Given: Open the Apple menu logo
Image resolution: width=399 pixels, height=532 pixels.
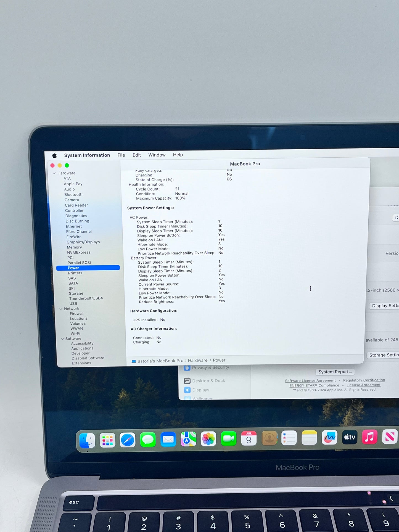Looking at the screenshot, I should (54, 155).
